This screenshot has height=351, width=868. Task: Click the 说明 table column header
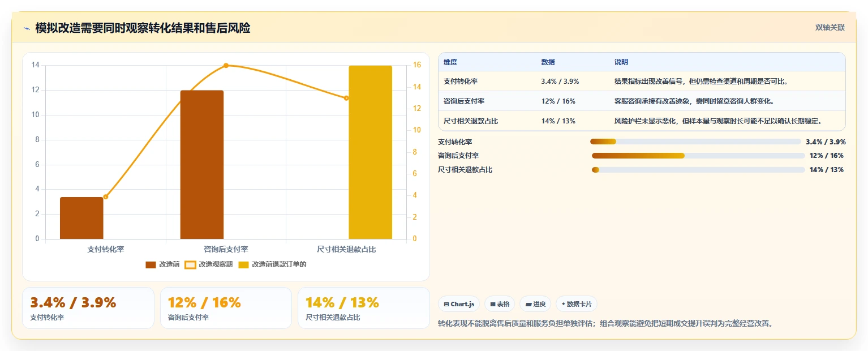coord(621,62)
